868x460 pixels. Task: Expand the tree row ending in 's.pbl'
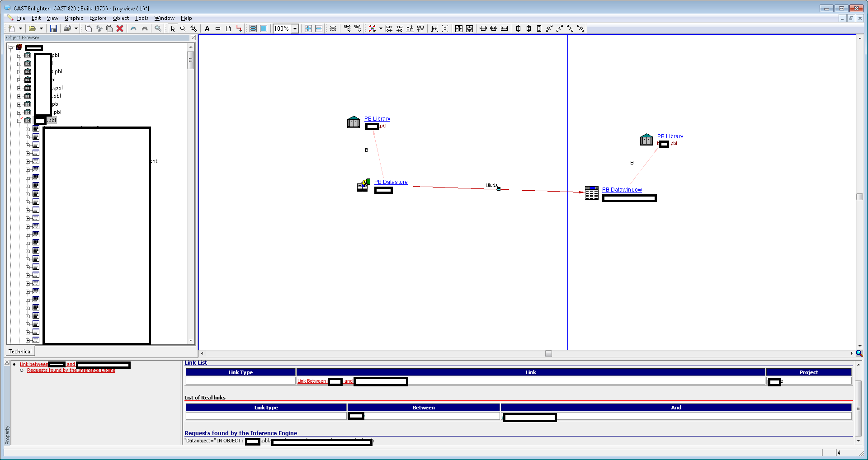coord(19,72)
